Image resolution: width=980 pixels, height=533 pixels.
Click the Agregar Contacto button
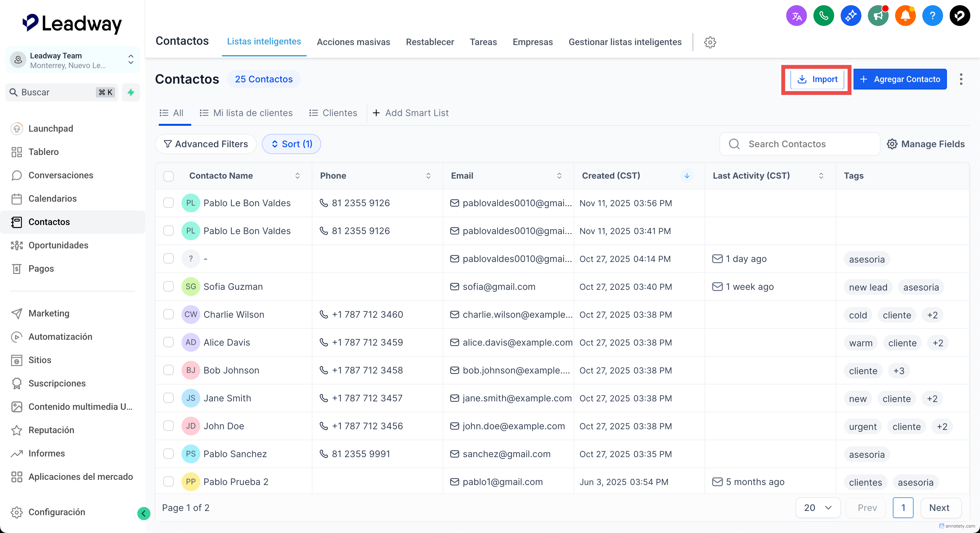coord(900,79)
